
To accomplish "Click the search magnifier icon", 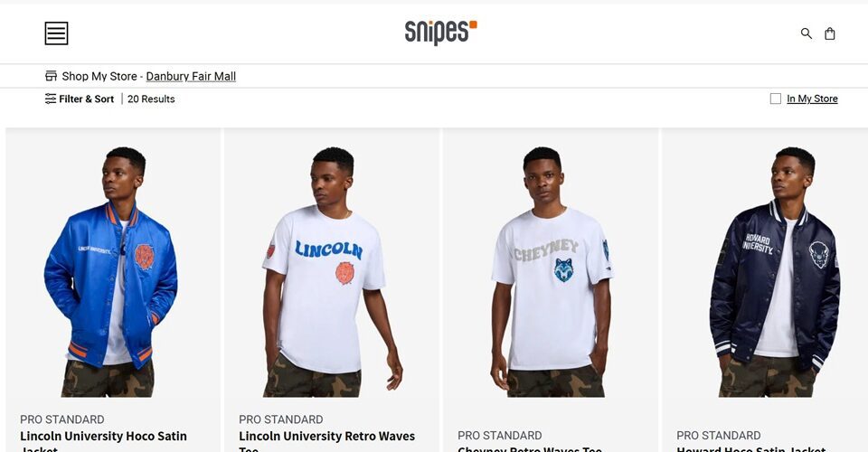I will click(806, 33).
